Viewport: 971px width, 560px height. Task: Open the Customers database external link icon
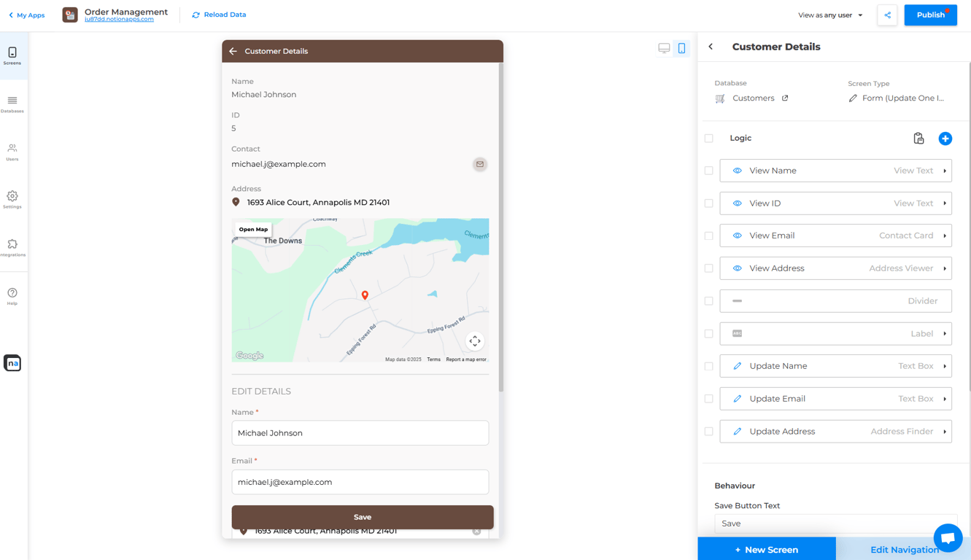point(785,98)
